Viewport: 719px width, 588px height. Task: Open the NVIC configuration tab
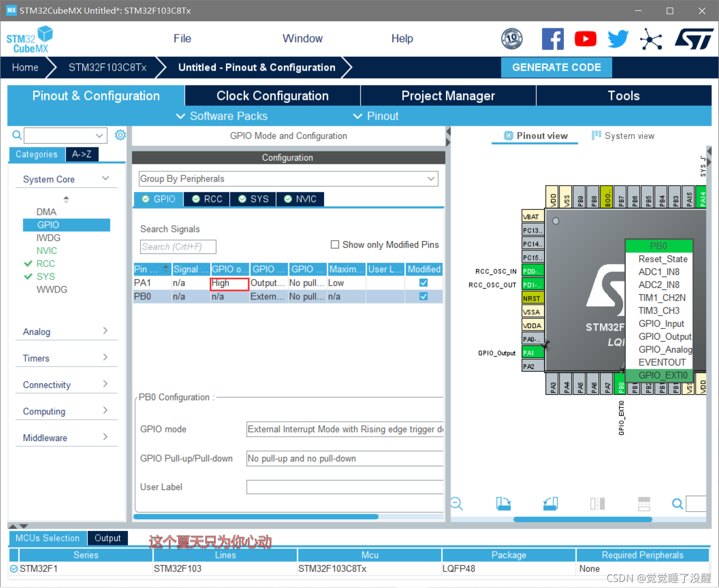300,199
